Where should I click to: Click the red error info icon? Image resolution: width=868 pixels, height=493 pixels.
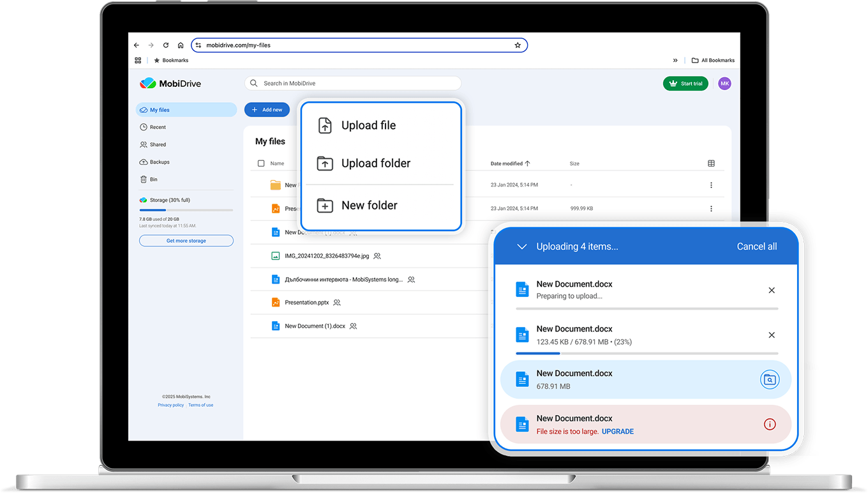coord(770,424)
